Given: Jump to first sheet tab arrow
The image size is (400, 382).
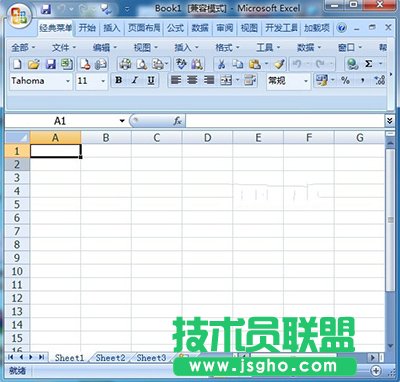Looking at the screenshot, I should [x=10, y=357].
